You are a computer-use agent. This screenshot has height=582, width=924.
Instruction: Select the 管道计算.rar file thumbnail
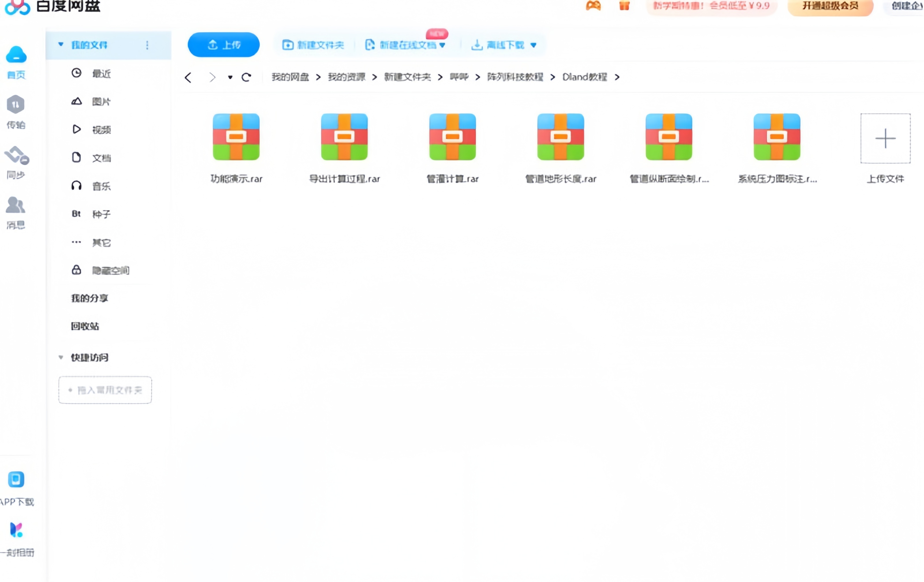coord(452,137)
